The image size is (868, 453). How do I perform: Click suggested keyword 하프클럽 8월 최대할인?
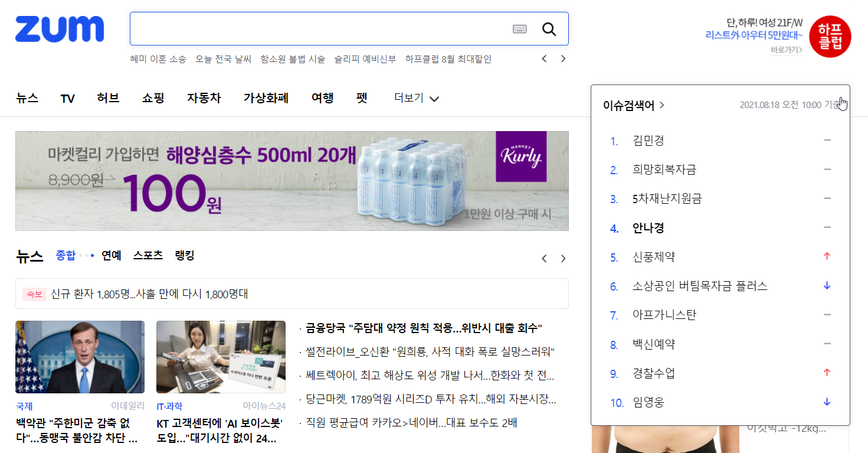[x=448, y=59]
